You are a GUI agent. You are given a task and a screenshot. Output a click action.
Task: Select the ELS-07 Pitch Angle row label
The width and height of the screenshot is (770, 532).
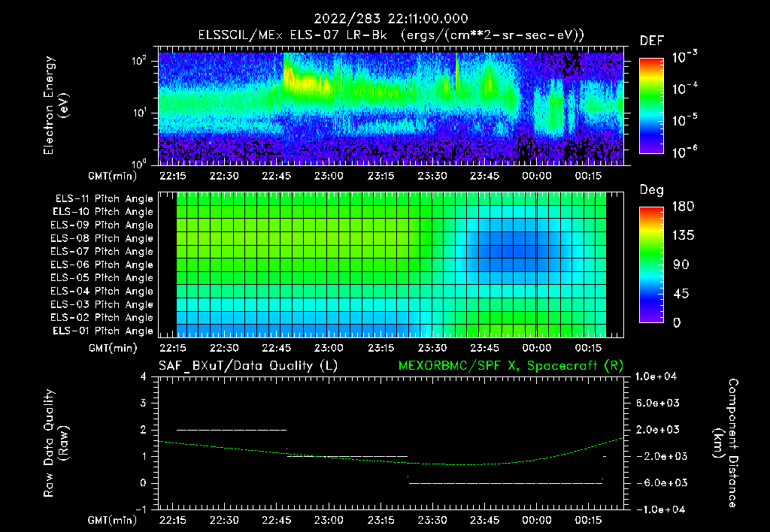click(x=102, y=251)
